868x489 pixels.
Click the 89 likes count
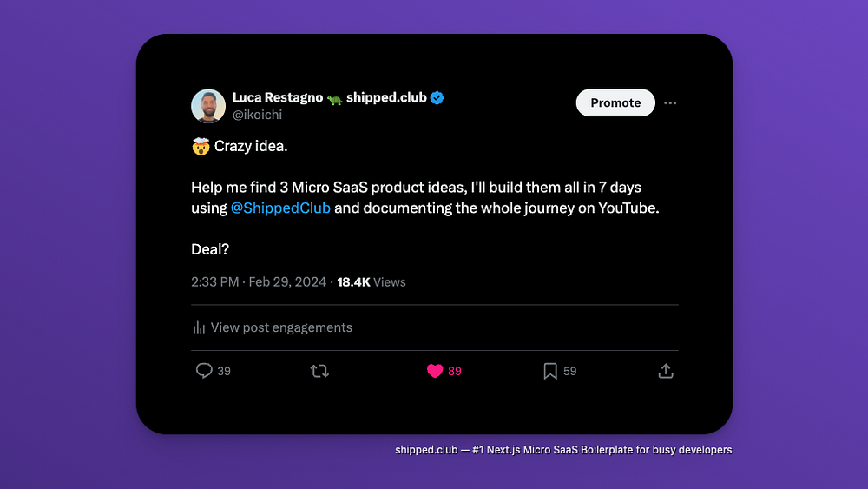pyautogui.click(x=455, y=371)
